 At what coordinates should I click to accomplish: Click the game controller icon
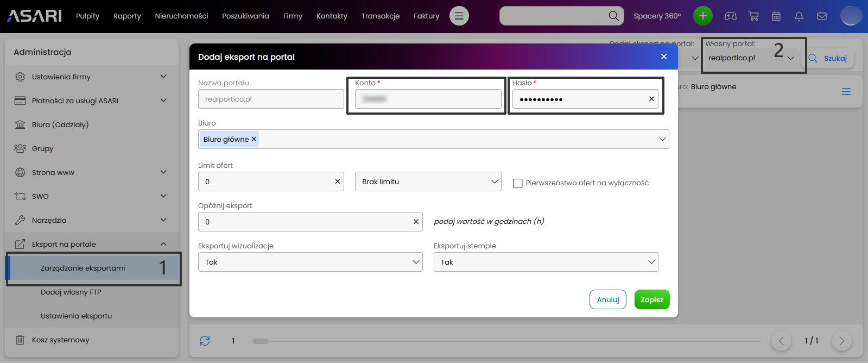click(731, 16)
